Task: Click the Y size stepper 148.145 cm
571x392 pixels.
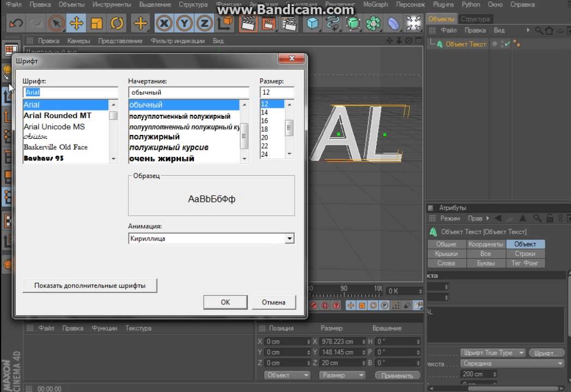Action: 364,352
